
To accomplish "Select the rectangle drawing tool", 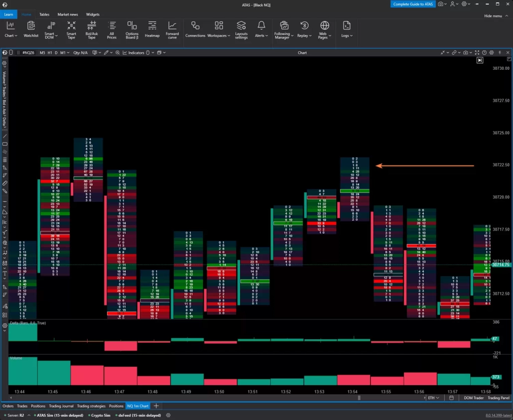I will [x=4, y=144].
